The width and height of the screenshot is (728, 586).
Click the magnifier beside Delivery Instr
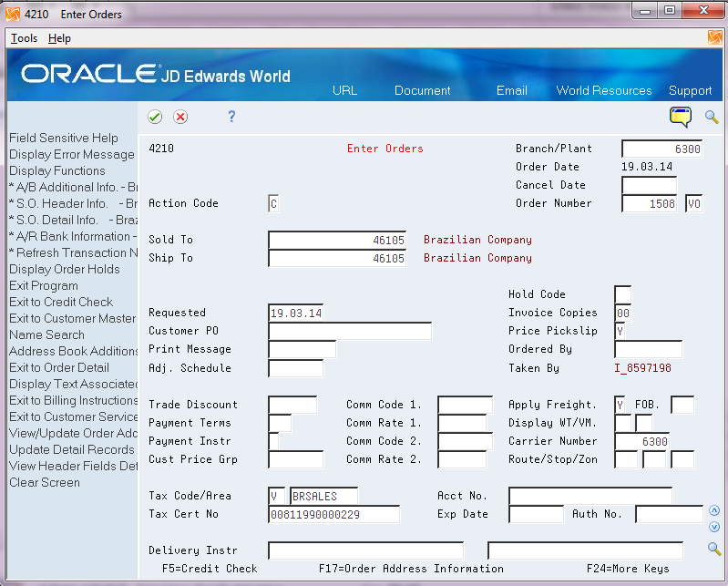point(714,549)
